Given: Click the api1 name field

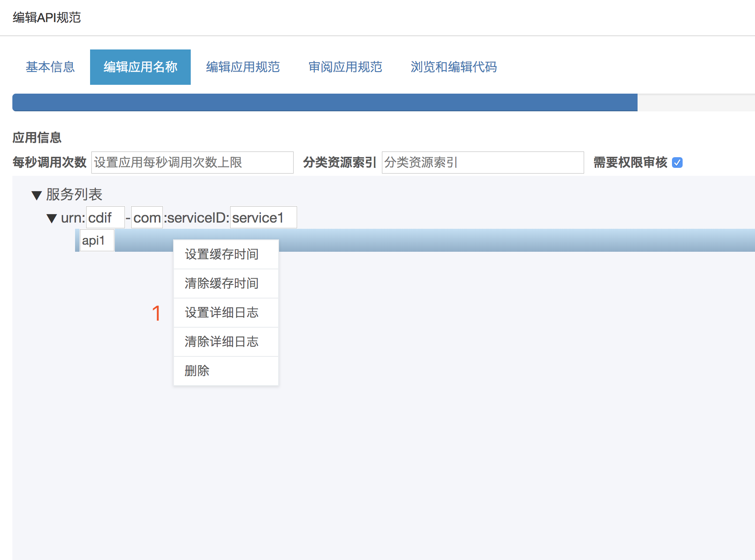Looking at the screenshot, I should [x=97, y=240].
